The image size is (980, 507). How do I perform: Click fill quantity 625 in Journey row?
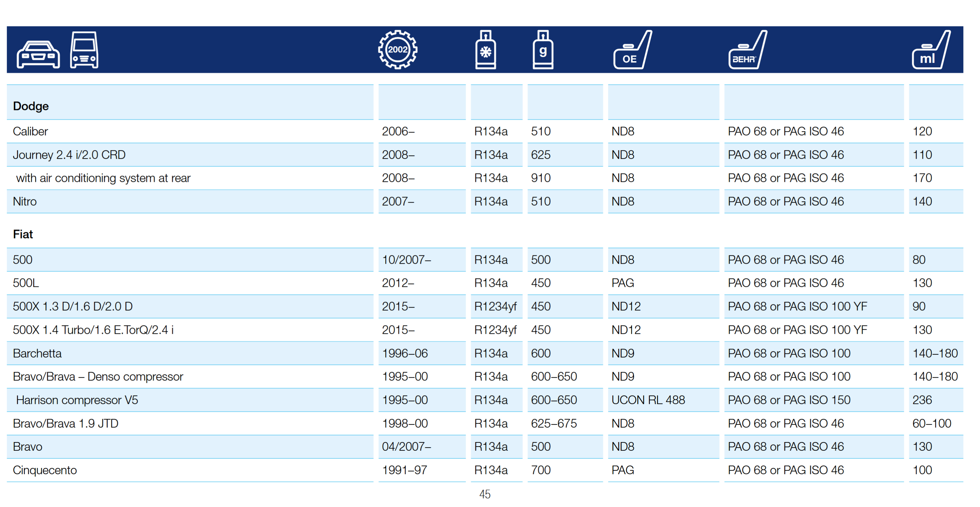point(541,155)
